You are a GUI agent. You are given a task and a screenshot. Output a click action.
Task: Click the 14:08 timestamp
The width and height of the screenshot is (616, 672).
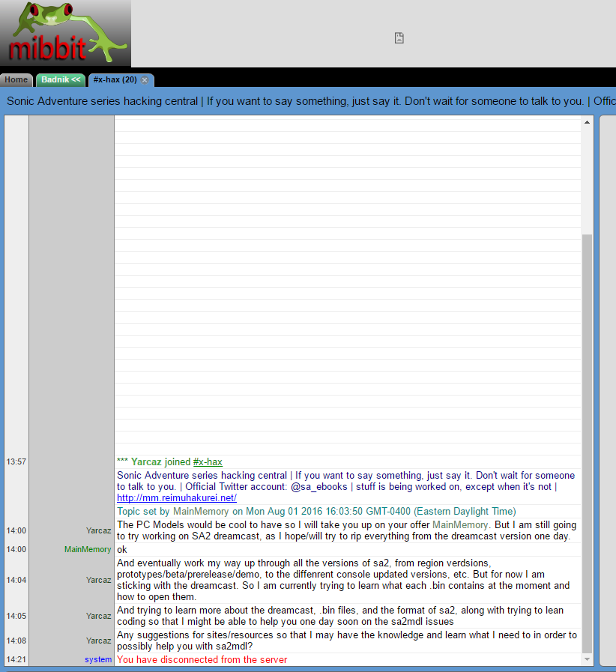pos(16,641)
